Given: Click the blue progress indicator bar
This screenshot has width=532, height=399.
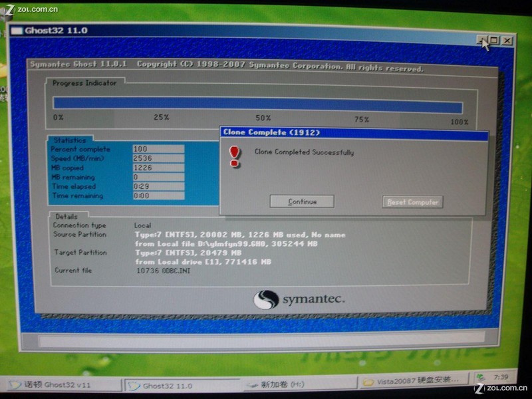Looking at the screenshot, I should pyautogui.click(x=258, y=104).
